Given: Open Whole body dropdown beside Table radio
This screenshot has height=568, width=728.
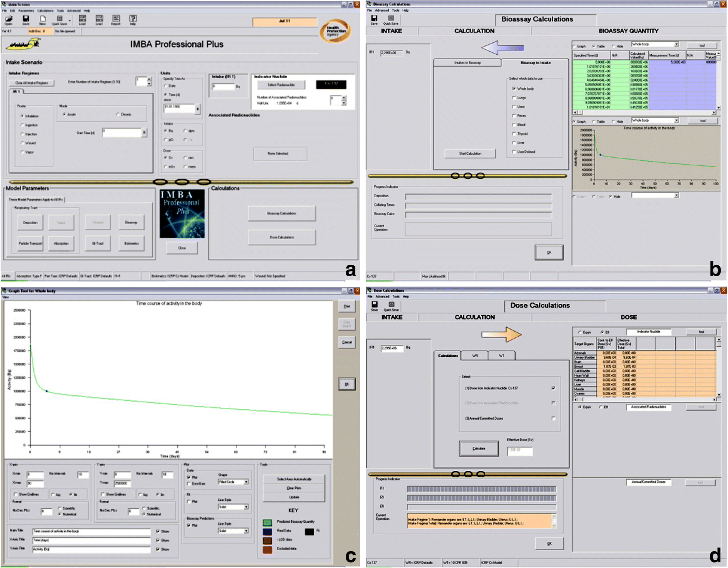Looking at the screenshot, I should point(677,44).
